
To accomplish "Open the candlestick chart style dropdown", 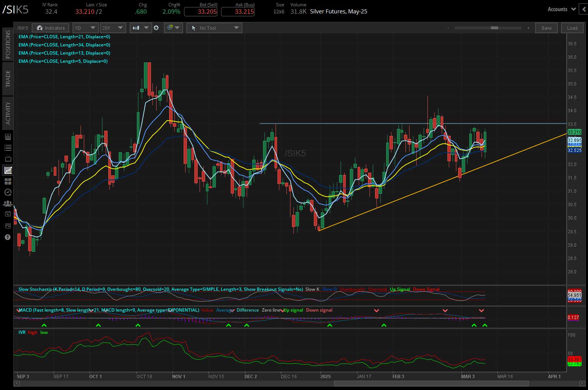I will point(140,28).
